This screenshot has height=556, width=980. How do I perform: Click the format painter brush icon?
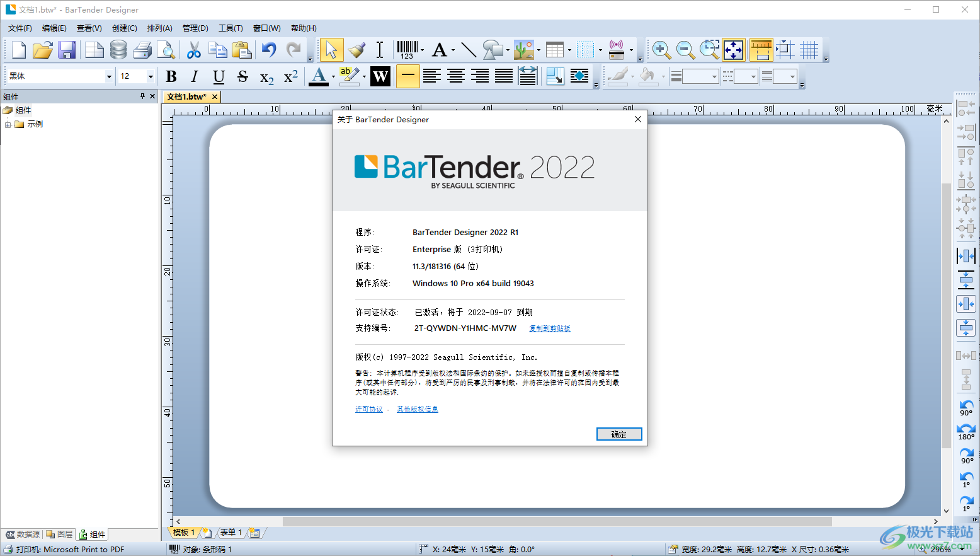pyautogui.click(x=356, y=50)
